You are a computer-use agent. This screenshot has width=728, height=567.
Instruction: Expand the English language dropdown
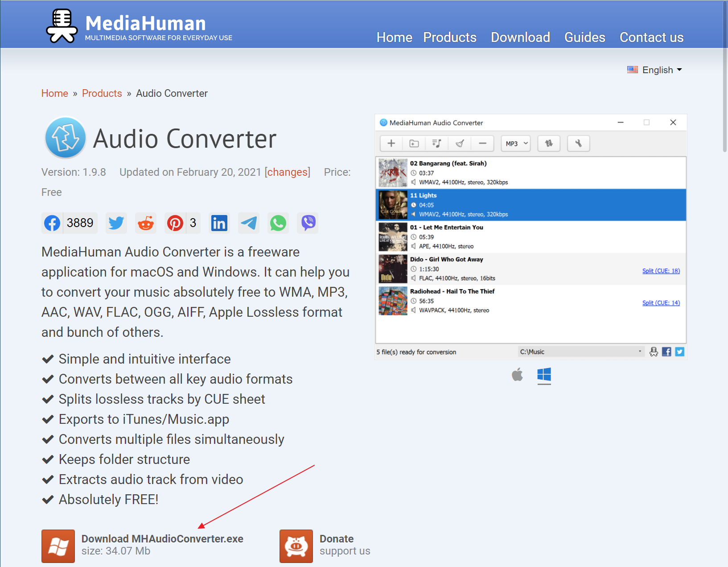tap(654, 70)
